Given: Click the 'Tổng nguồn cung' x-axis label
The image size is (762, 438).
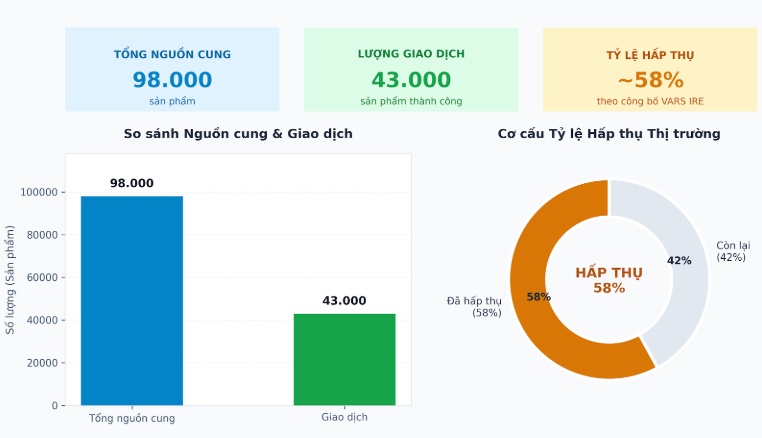Looking at the screenshot, I should [x=132, y=418].
